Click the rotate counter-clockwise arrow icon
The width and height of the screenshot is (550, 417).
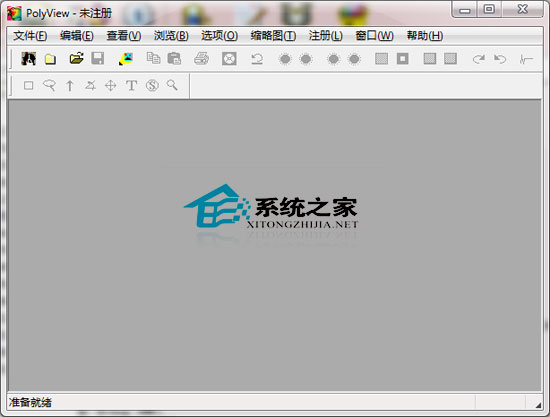point(500,59)
